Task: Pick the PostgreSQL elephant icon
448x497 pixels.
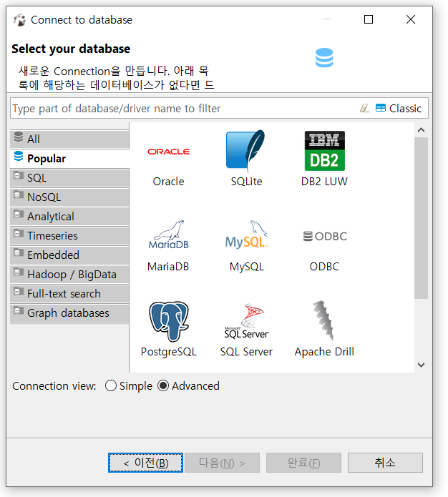Action: click(168, 321)
